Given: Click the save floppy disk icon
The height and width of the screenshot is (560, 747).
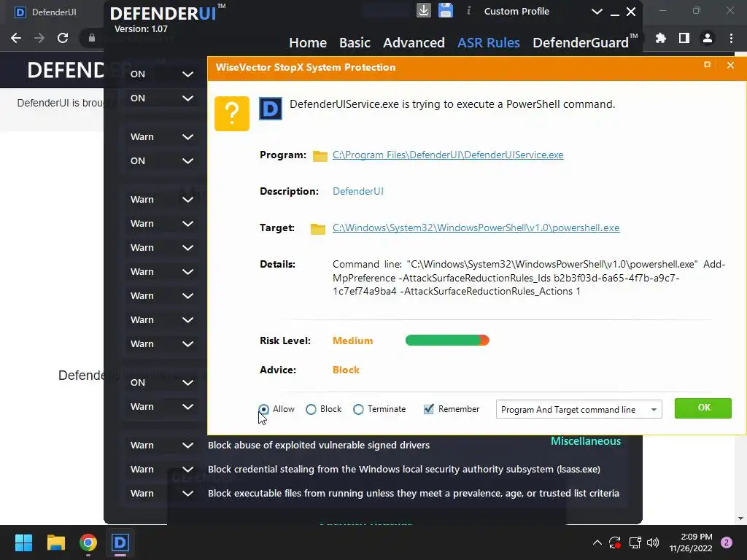Looking at the screenshot, I should 446,10.
